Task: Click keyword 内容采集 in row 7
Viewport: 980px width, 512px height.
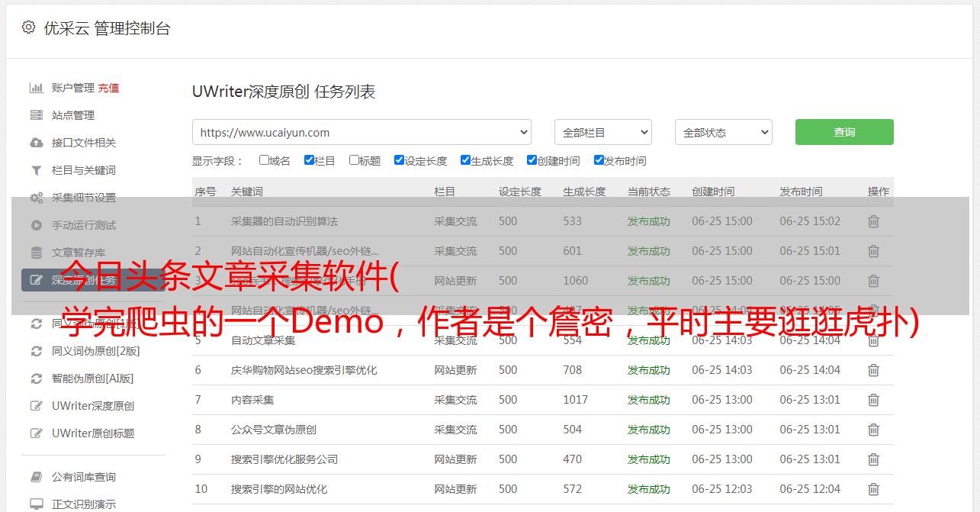Action: [252, 400]
